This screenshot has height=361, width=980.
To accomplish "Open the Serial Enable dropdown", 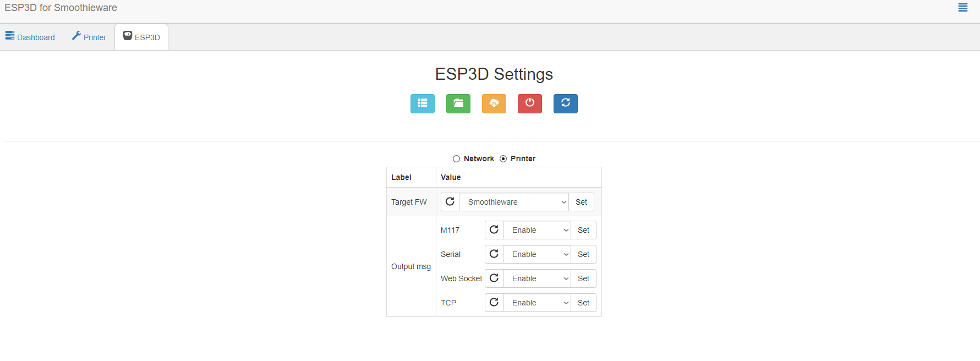I will [x=537, y=254].
